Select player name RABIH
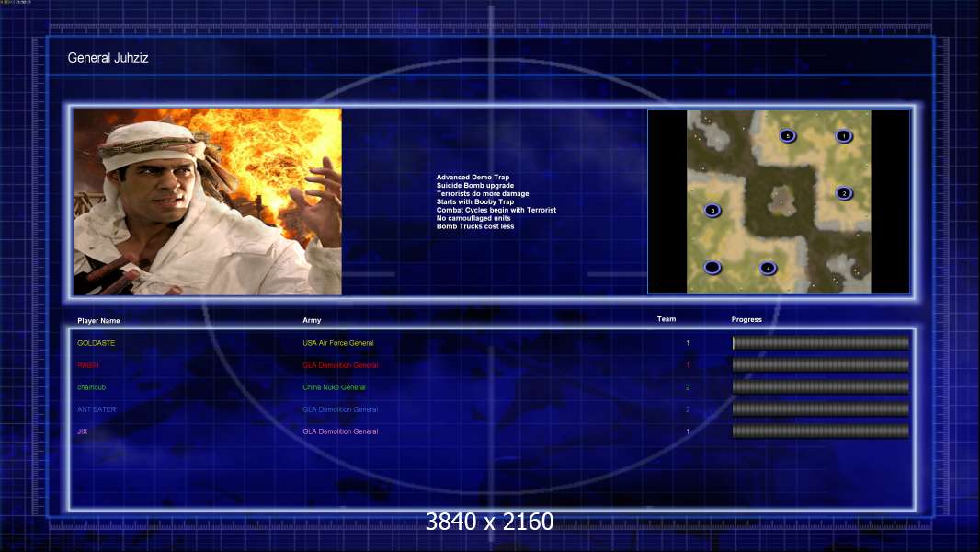The height and width of the screenshot is (552, 980). pos(88,365)
